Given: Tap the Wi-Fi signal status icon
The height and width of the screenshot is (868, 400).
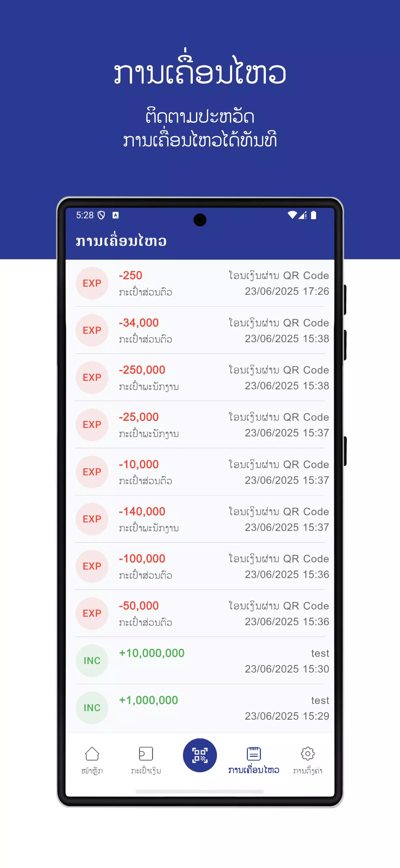Looking at the screenshot, I should point(292,215).
